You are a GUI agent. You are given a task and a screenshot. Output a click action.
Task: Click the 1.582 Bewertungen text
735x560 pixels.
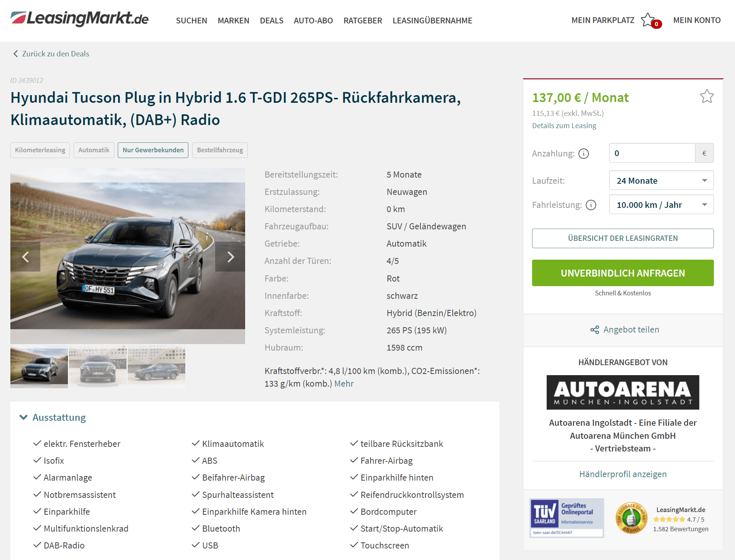click(x=681, y=529)
